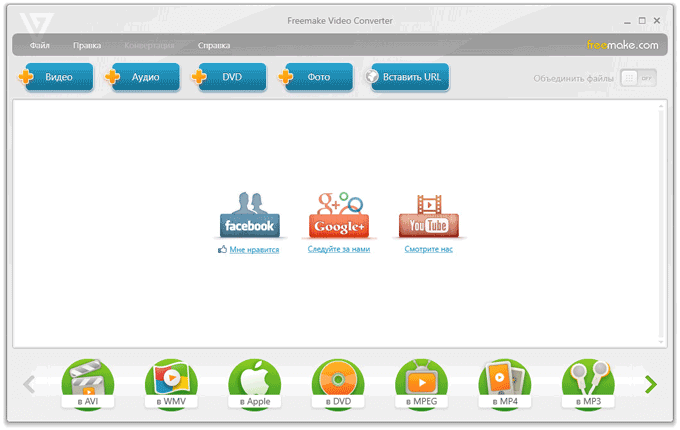Click the DVD add disc button

pos(231,78)
